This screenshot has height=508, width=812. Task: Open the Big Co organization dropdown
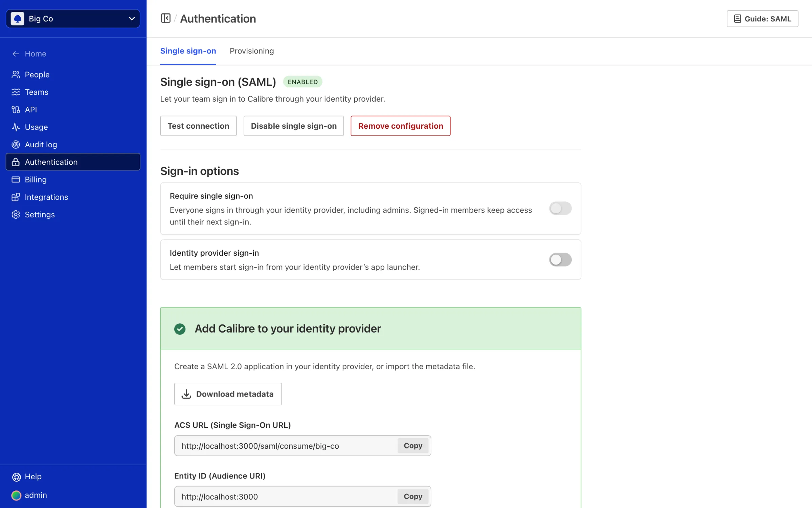tap(73, 19)
